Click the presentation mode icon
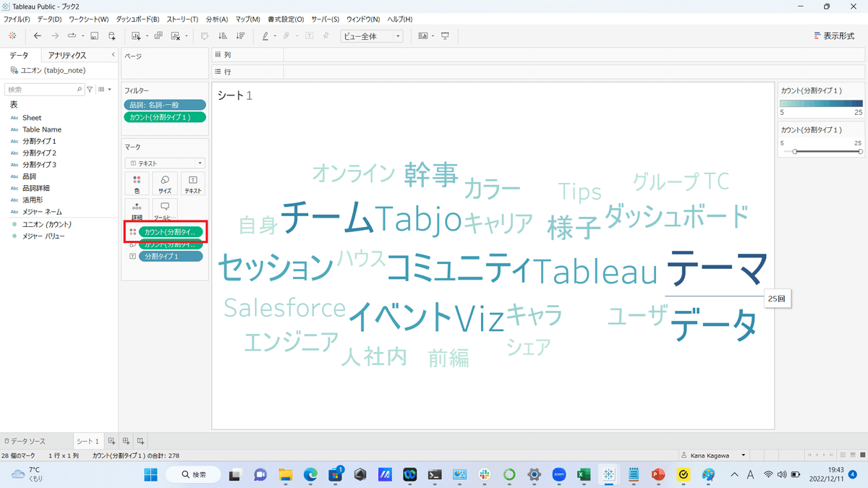This screenshot has width=868, height=488. pos(446,35)
